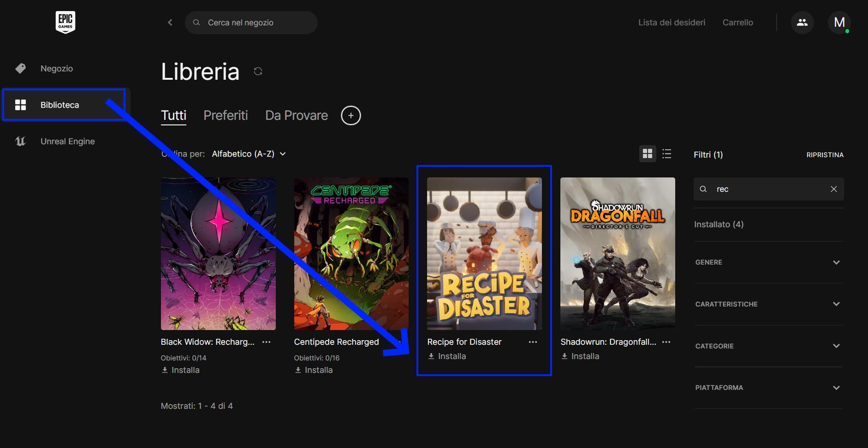Click the Negozio tag icon

click(x=20, y=68)
